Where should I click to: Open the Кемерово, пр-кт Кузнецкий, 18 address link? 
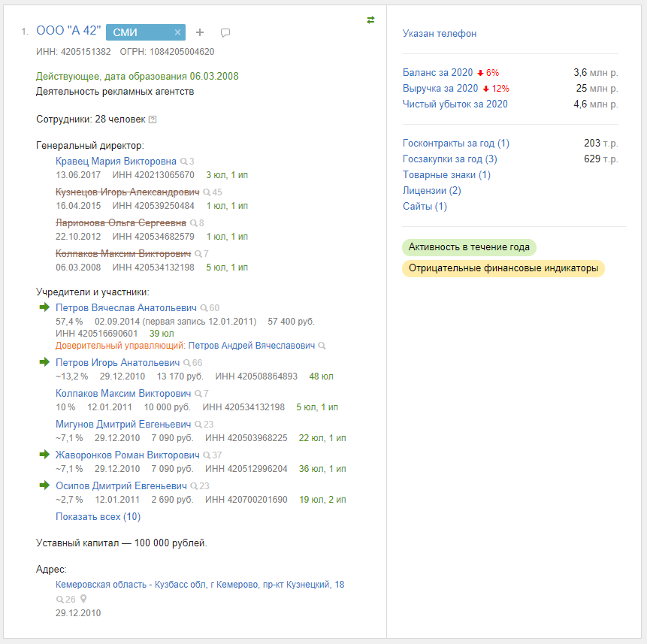[x=200, y=585]
